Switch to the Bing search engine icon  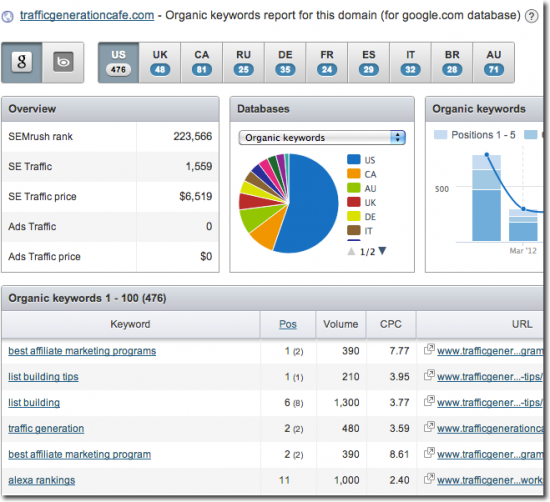click(63, 62)
